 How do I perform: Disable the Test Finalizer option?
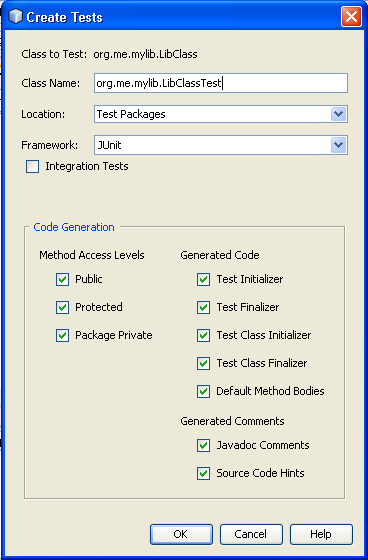coord(204,307)
